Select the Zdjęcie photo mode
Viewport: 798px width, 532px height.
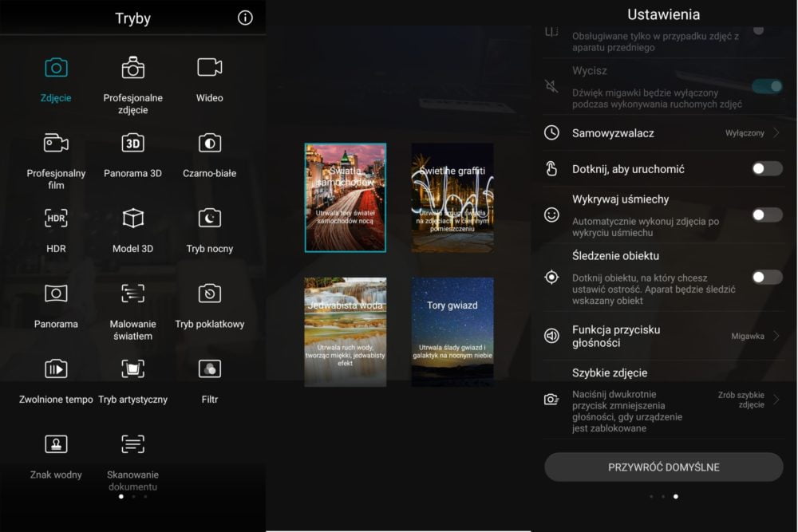click(56, 68)
